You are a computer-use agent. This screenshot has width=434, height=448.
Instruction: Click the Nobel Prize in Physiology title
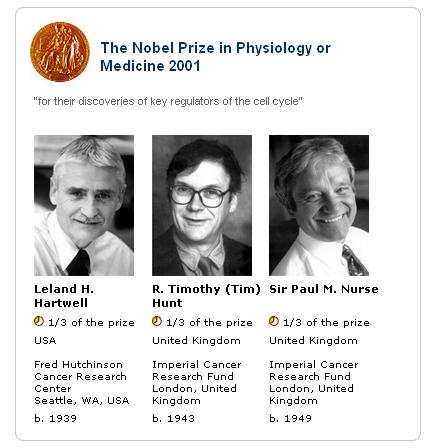tap(215, 57)
